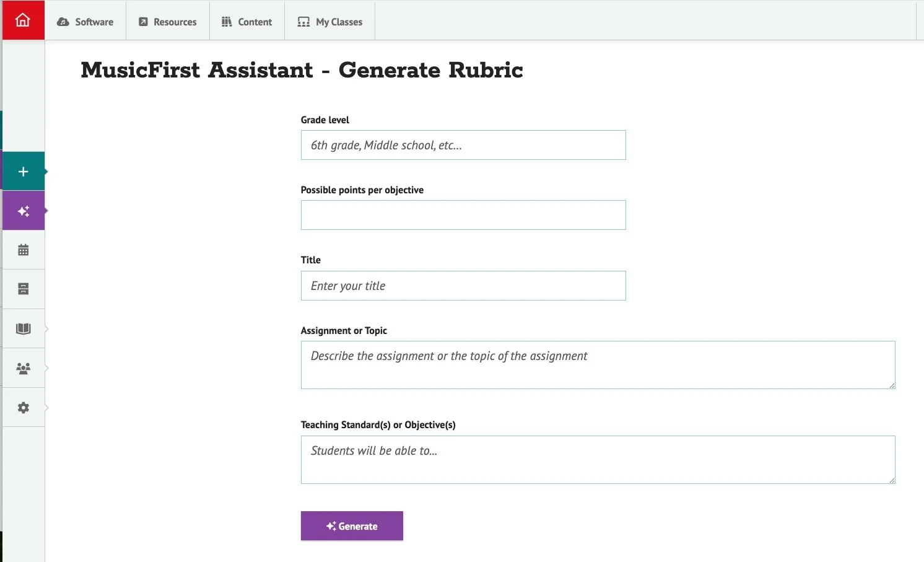Open the calendar icon in the sidebar
Viewport: 924px width, 562px height.
point(24,250)
